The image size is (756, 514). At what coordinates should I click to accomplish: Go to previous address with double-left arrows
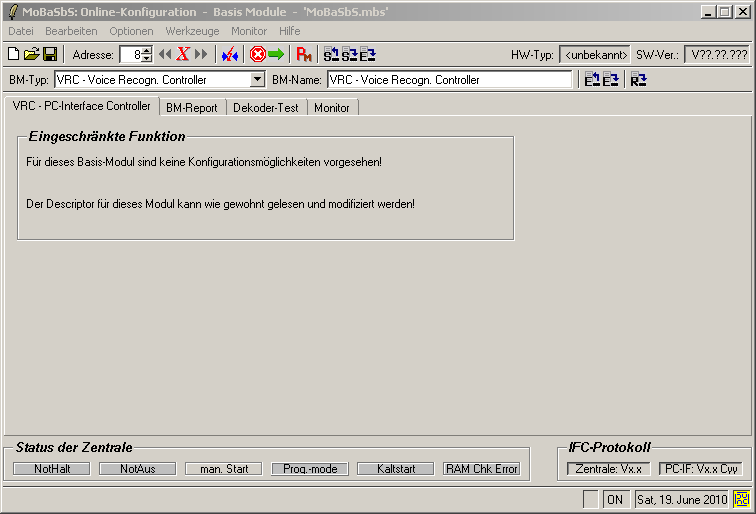165,55
